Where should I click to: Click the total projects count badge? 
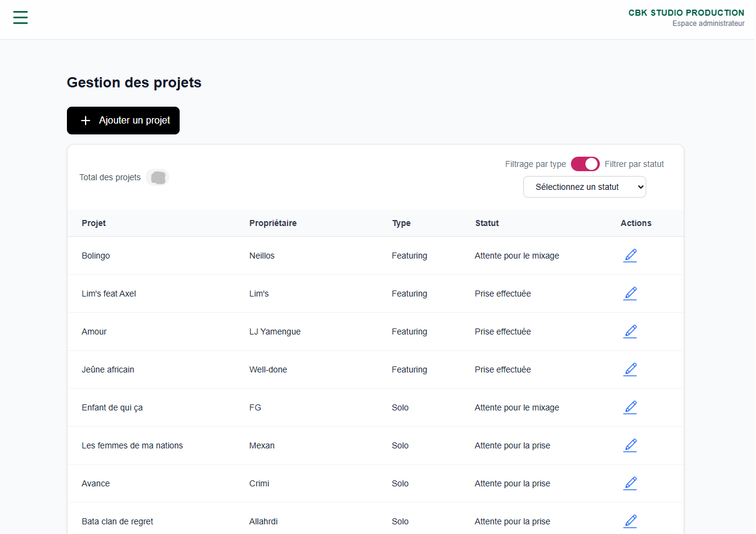click(158, 178)
